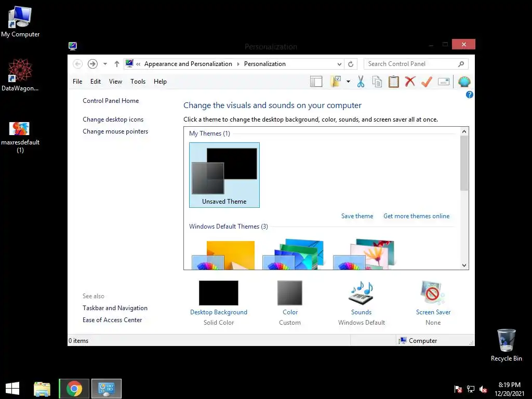Click the Copy toolbar icon
Viewport: 532px width, 399px height.
377,82
